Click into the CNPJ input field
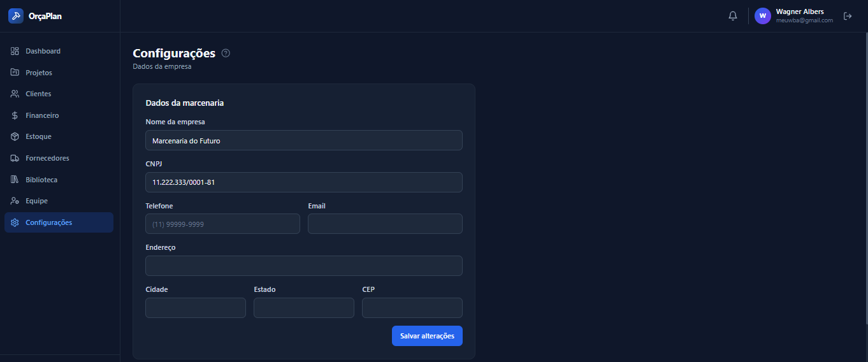868x362 pixels. pos(304,182)
